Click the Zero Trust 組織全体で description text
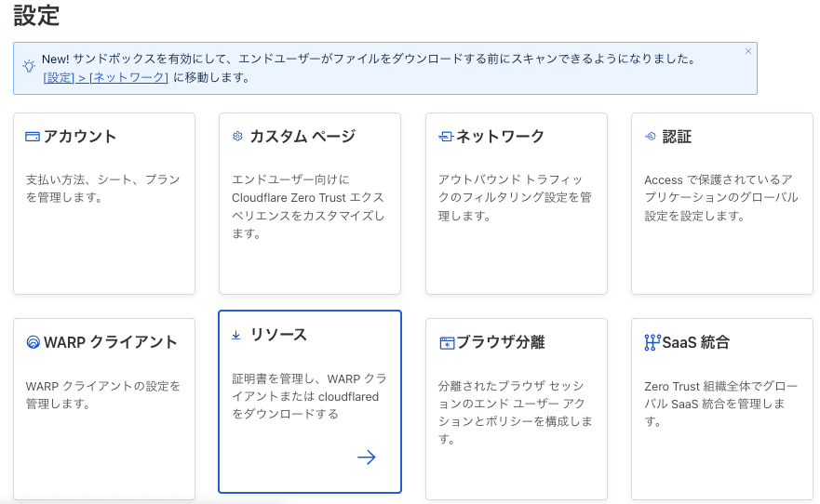 721,404
